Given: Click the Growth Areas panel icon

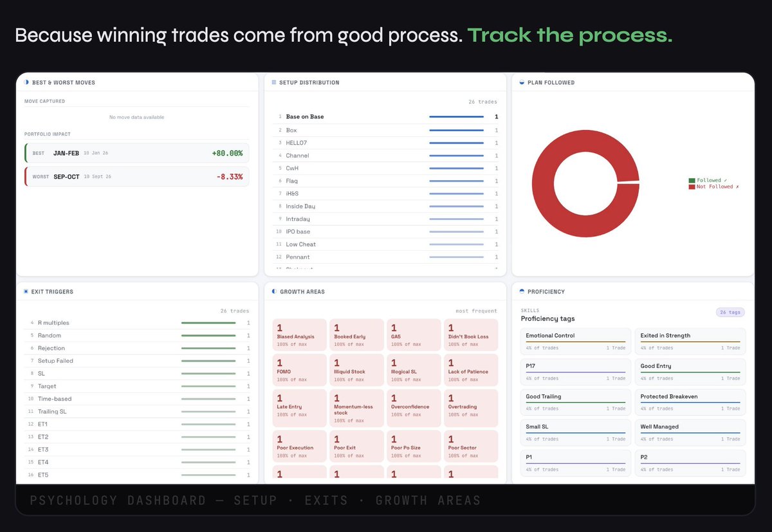Looking at the screenshot, I should pos(274,291).
